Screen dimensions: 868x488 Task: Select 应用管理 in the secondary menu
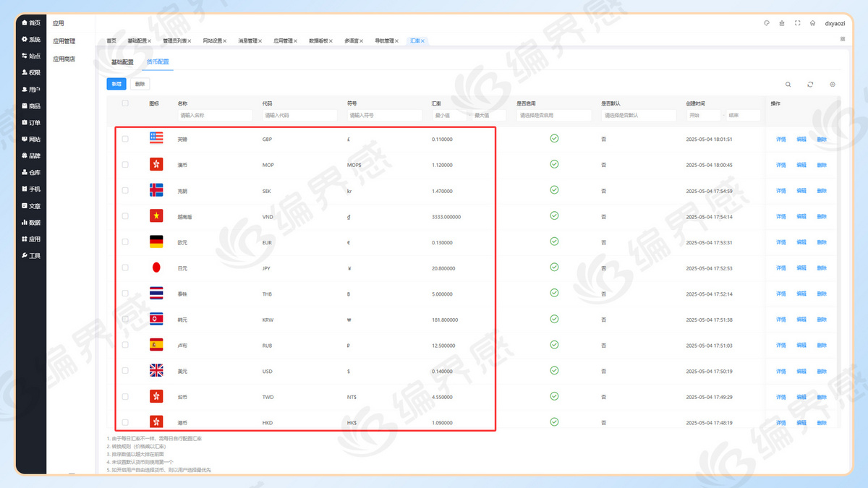[x=64, y=41]
